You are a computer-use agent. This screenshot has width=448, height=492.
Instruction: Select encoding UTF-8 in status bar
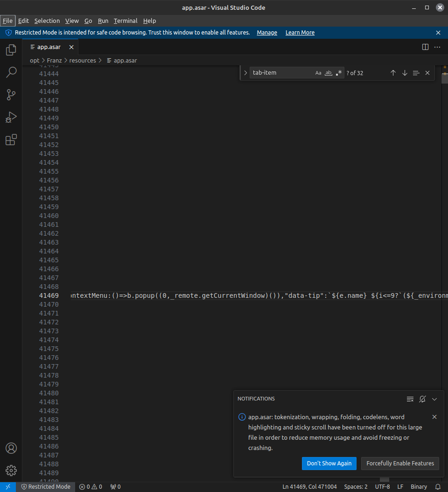pos(382,487)
